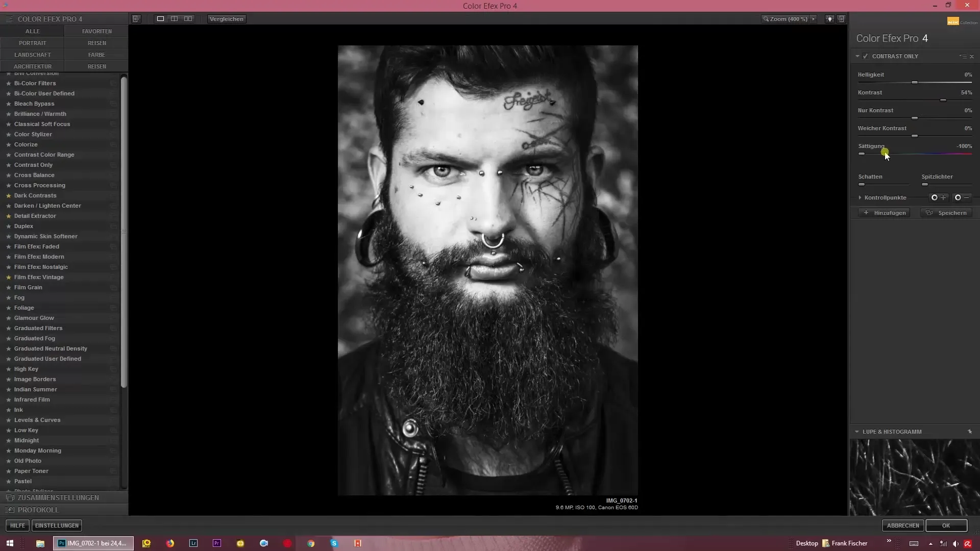This screenshot has height=551, width=980.
Task: Show hidden system tray icons
Action: click(x=930, y=544)
